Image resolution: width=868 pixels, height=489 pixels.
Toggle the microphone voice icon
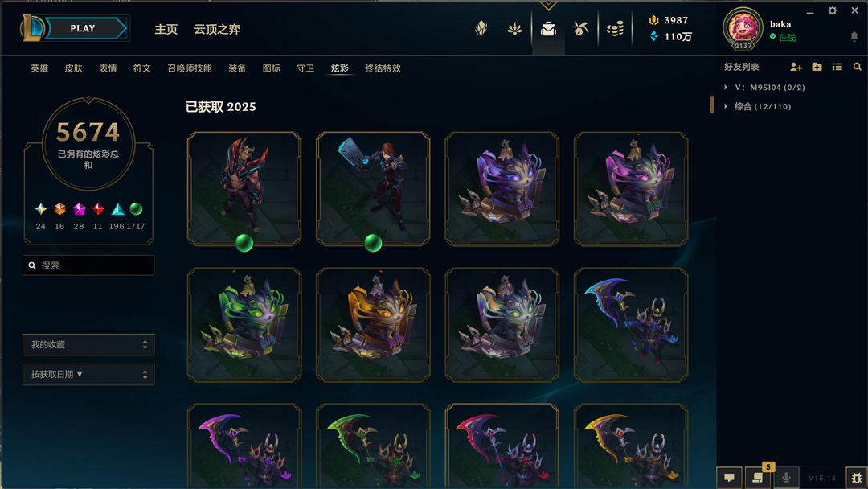tap(786, 478)
